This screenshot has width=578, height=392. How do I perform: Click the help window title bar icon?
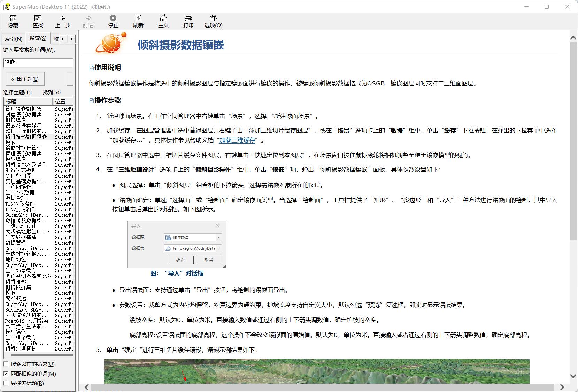click(x=6, y=7)
